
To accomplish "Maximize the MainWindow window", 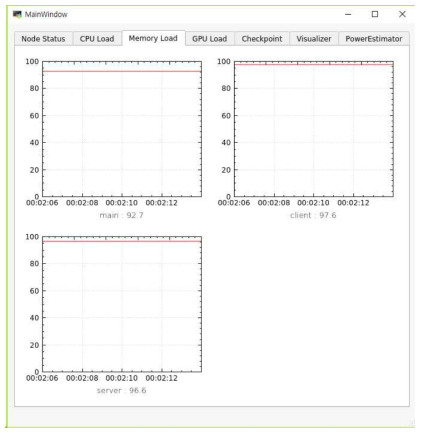I will click(375, 14).
